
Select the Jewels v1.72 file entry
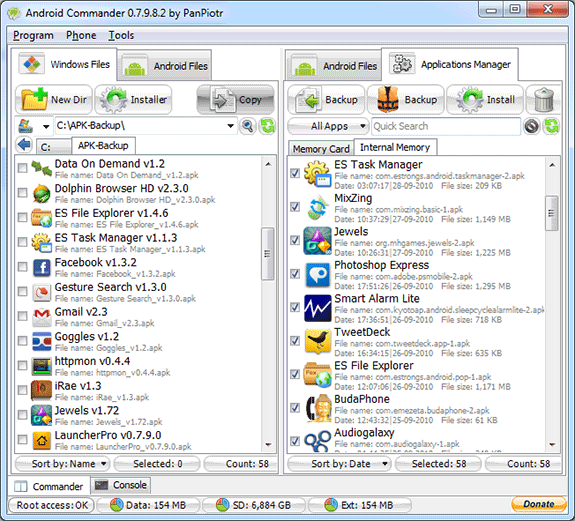click(139, 415)
